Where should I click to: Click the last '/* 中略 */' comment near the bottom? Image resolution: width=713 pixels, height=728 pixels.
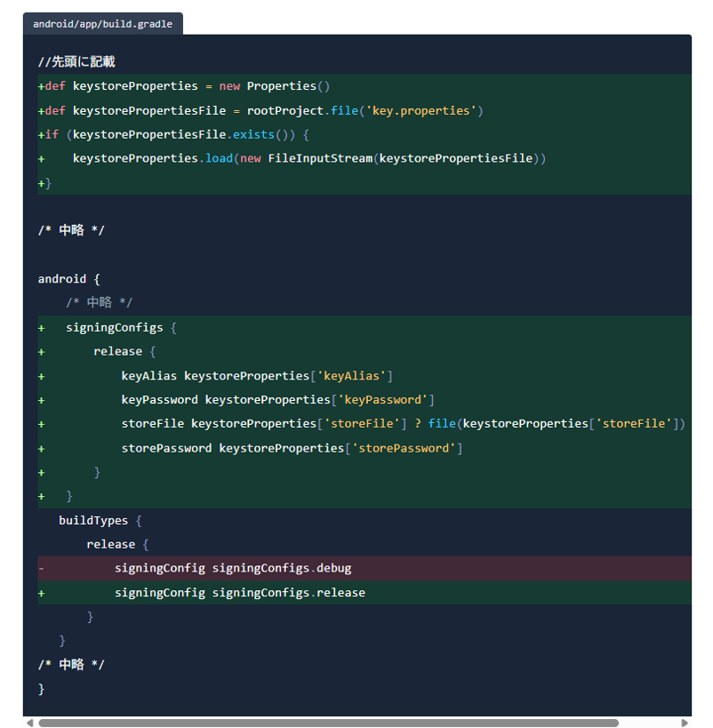pos(71,664)
